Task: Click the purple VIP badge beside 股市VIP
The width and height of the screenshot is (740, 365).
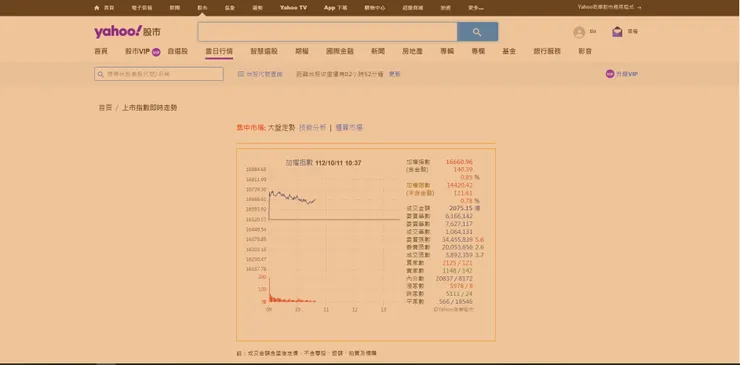Action: click(x=156, y=52)
